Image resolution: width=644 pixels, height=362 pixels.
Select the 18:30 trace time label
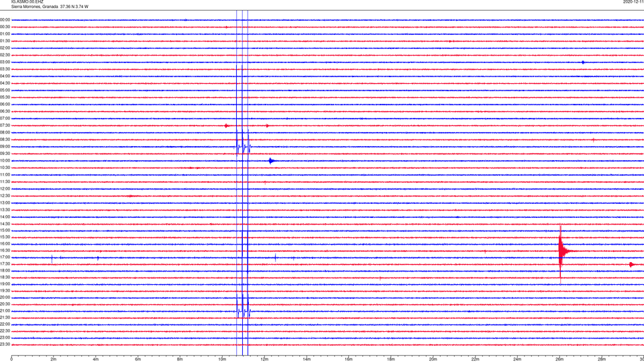pos(5,278)
